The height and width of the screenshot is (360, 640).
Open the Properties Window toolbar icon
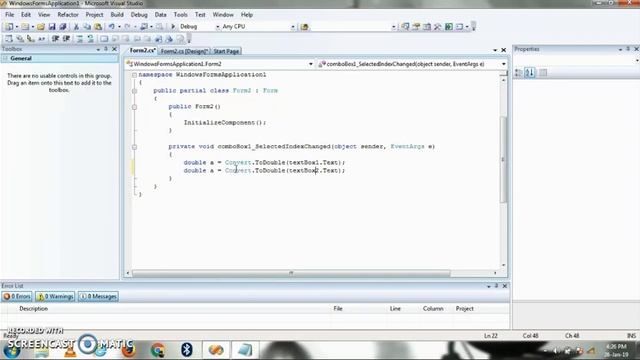416,27
